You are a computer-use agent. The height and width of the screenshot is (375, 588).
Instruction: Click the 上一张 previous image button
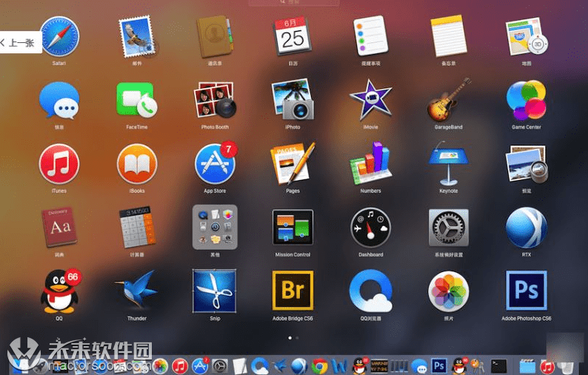(x=21, y=42)
